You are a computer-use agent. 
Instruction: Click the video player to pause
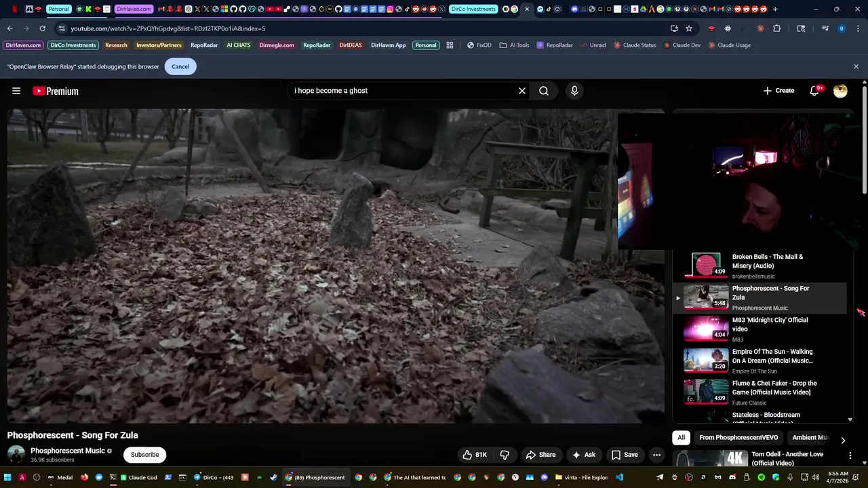tap(336, 266)
